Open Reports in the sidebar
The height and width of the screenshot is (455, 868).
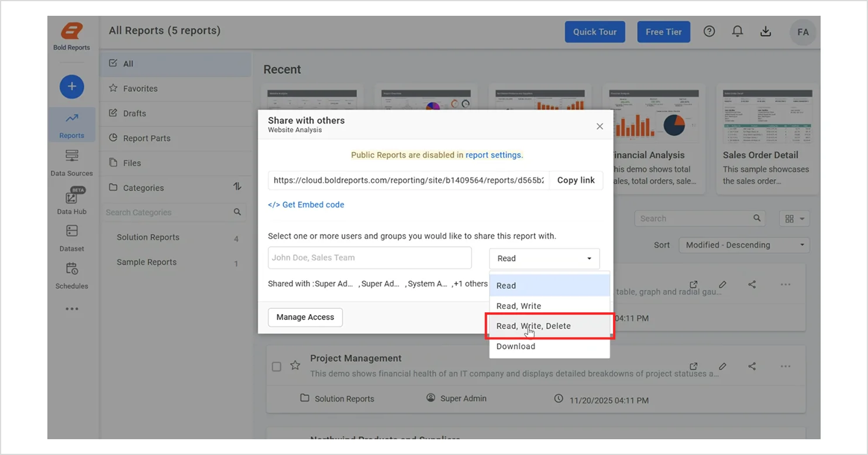[x=71, y=125]
